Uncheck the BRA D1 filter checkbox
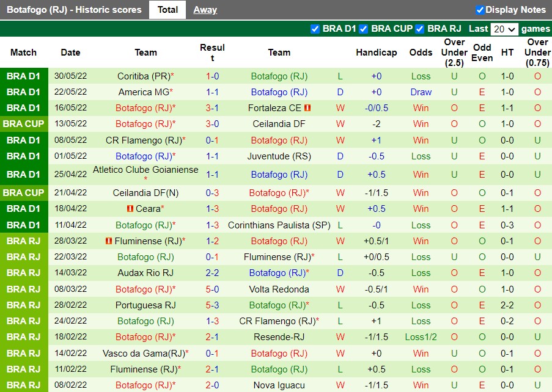The height and width of the screenshot is (392, 552). coord(315,29)
